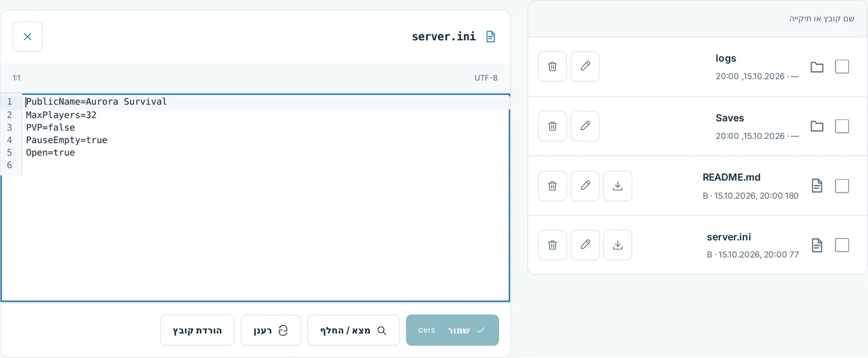The height and width of the screenshot is (358, 868).
Task: Delete the Saves folder
Action: point(553,126)
